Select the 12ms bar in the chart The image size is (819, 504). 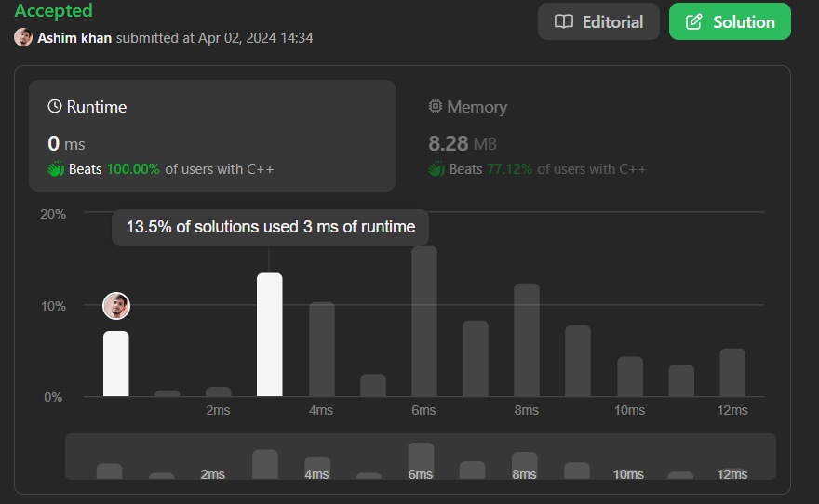coord(732,373)
